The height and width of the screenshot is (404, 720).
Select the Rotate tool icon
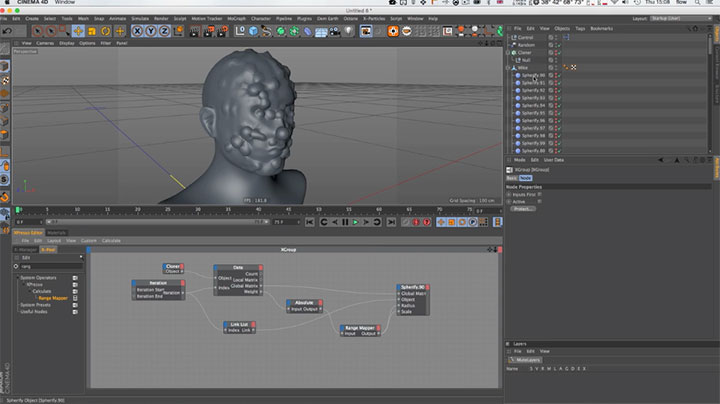pos(106,31)
